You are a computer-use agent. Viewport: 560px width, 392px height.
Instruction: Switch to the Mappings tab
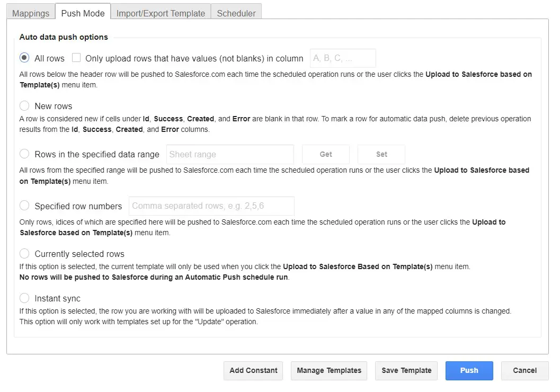(x=31, y=13)
